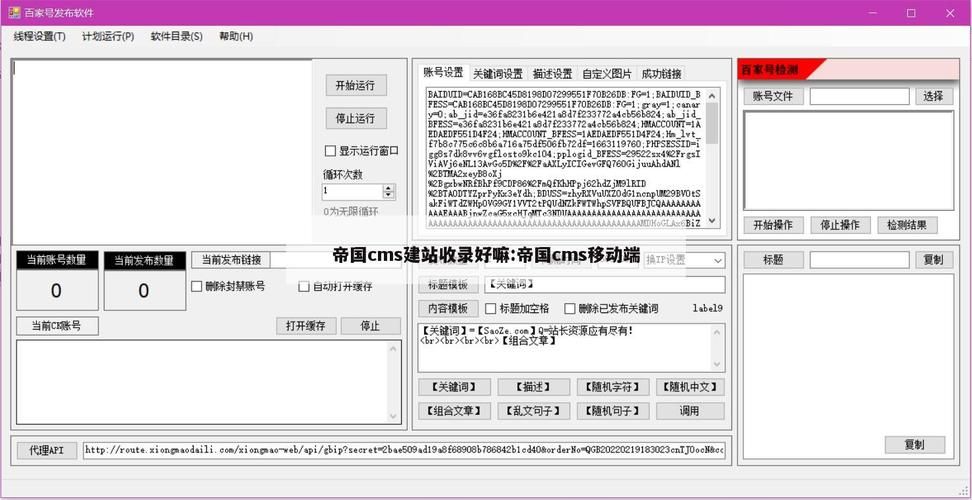Insert the 【随机字符】 tag button

(x=613, y=387)
